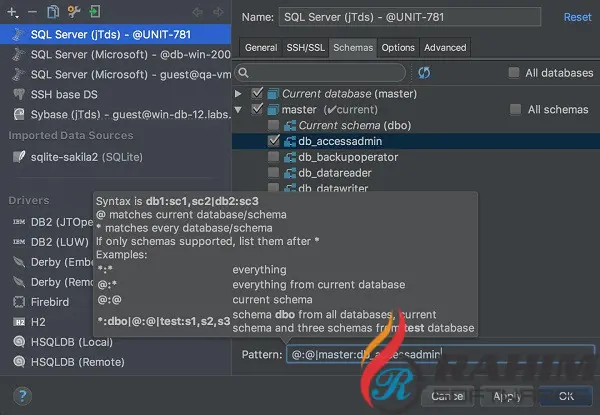
Task: Remove data source with minus icon
Action: (33, 12)
